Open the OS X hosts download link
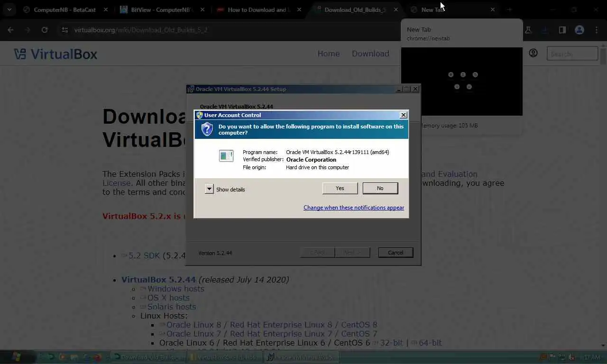Image resolution: width=607 pixels, height=364 pixels. [168, 298]
